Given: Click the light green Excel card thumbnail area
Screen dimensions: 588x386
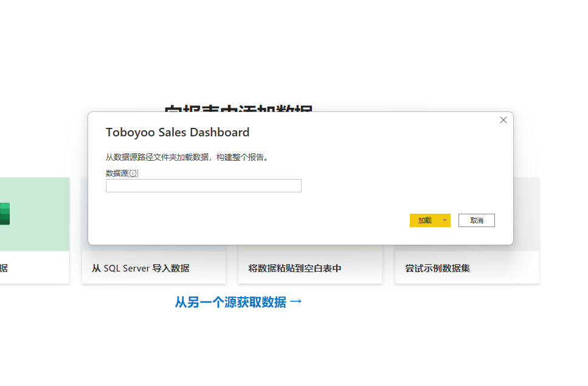Looking at the screenshot, I should [x=35, y=214].
